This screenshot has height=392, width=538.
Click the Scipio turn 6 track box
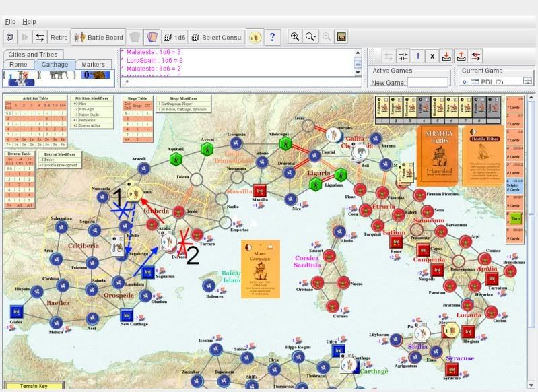click(x=515, y=185)
